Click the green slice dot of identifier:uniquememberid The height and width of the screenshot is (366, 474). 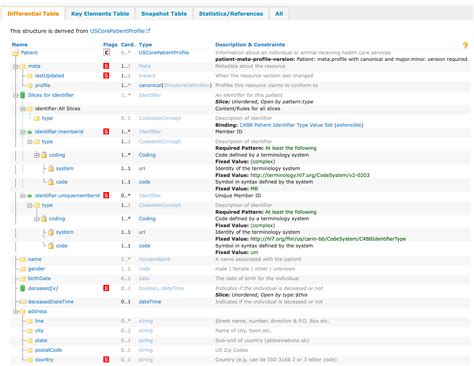[30, 196]
